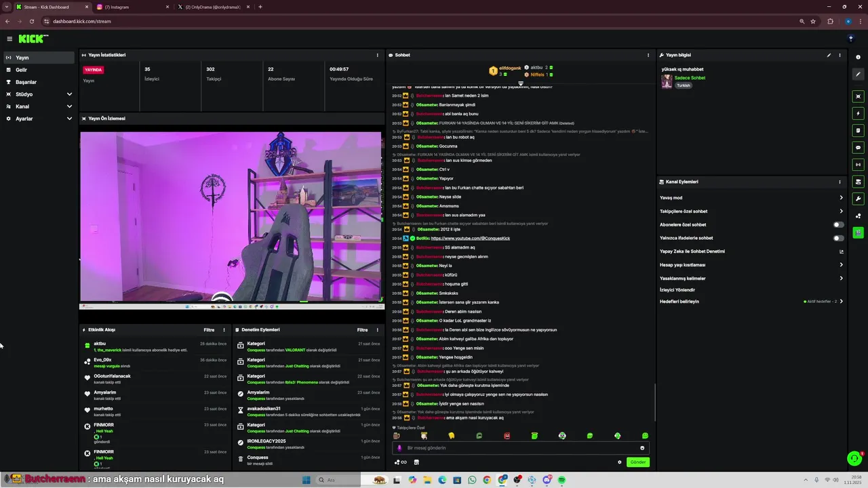
Task: Switch to the OnlyDrama browser tab
Action: point(214,7)
